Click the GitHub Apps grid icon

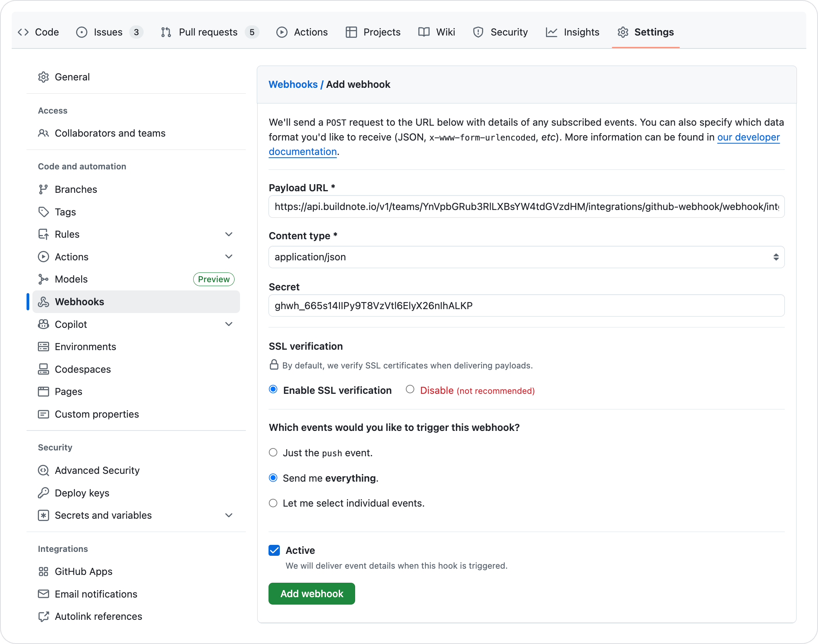[x=43, y=571]
